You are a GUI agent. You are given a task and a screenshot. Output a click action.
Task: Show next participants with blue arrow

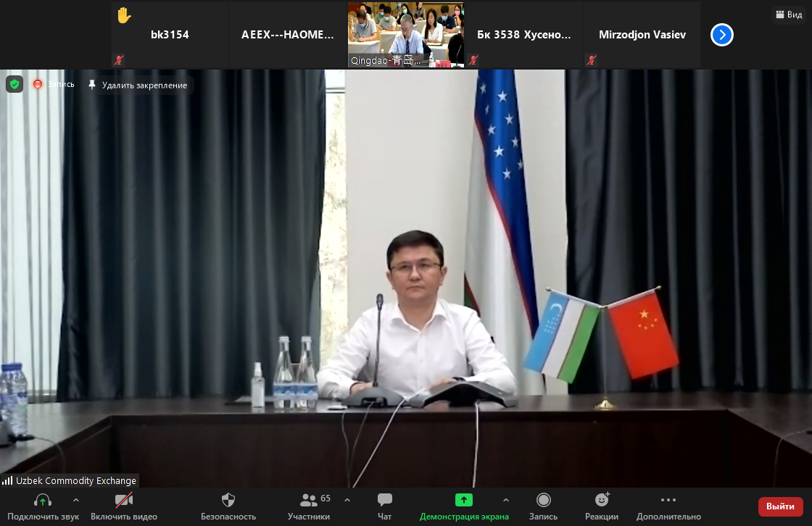[722, 35]
